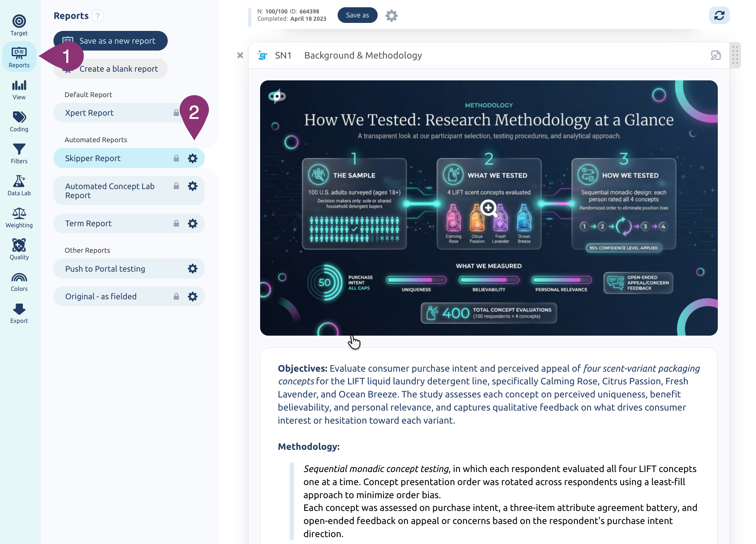Click the Reports help question mark

pyautogui.click(x=98, y=16)
